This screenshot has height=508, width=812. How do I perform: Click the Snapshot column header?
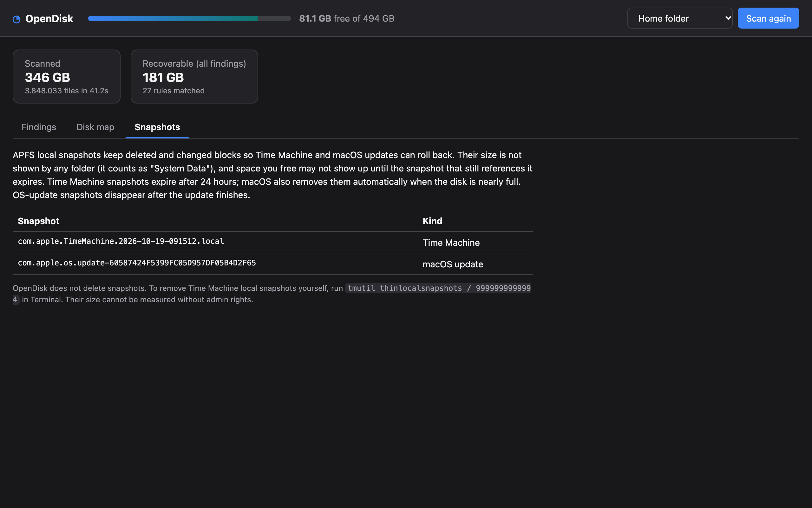pyautogui.click(x=39, y=221)
